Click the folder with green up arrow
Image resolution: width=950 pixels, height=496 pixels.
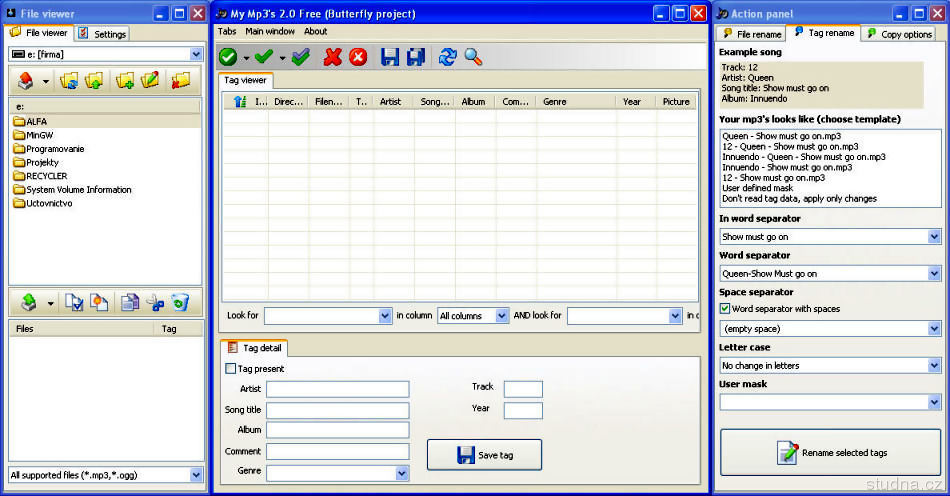click(x=94, y=81)
